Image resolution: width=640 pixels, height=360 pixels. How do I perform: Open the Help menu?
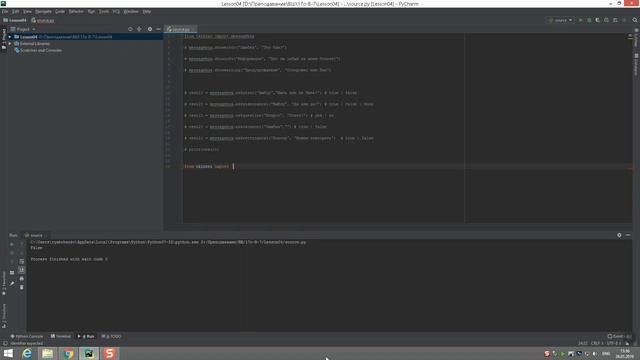147,11
